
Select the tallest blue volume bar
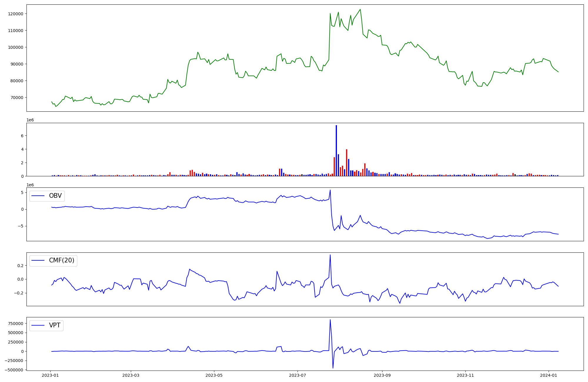336,150
